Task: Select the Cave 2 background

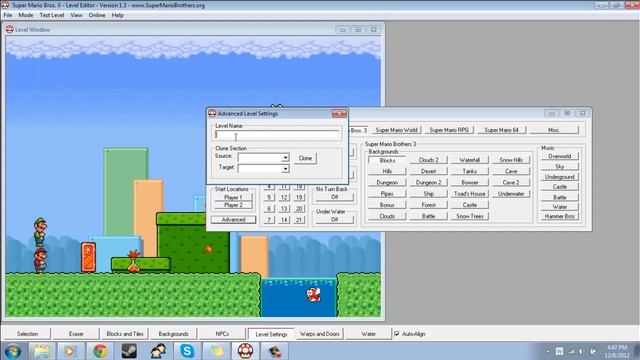Action: 511,182
